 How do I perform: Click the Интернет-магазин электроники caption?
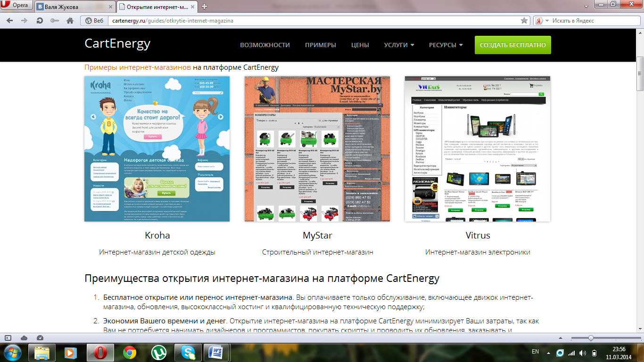coord(478,252)
